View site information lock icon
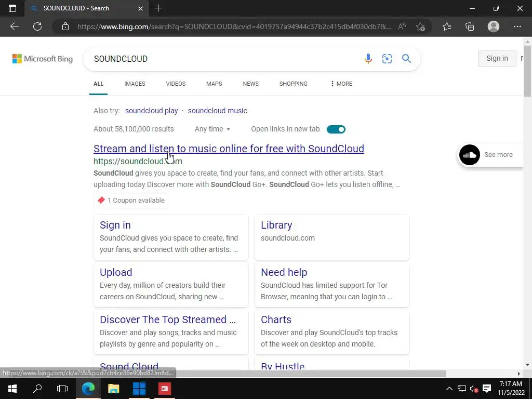The image size is (532, 399). point(65,26)
